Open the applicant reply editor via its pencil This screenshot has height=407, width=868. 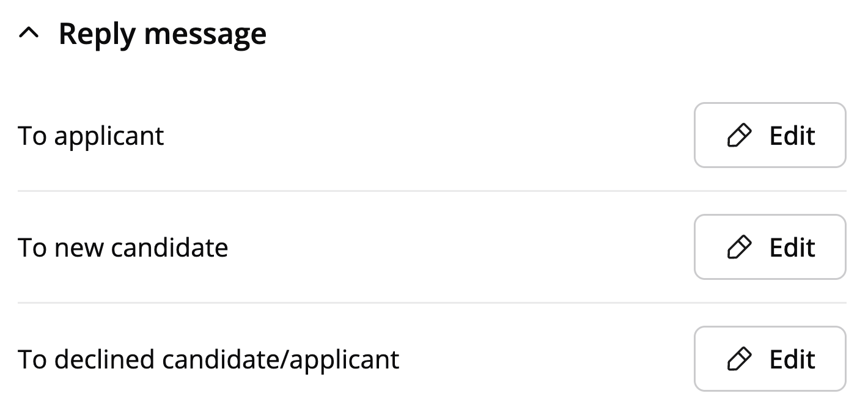click(x=738, y=136)
